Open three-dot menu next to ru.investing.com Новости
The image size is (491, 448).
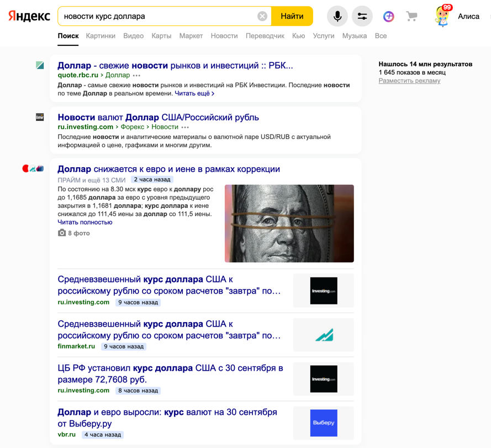click(185, 127)
